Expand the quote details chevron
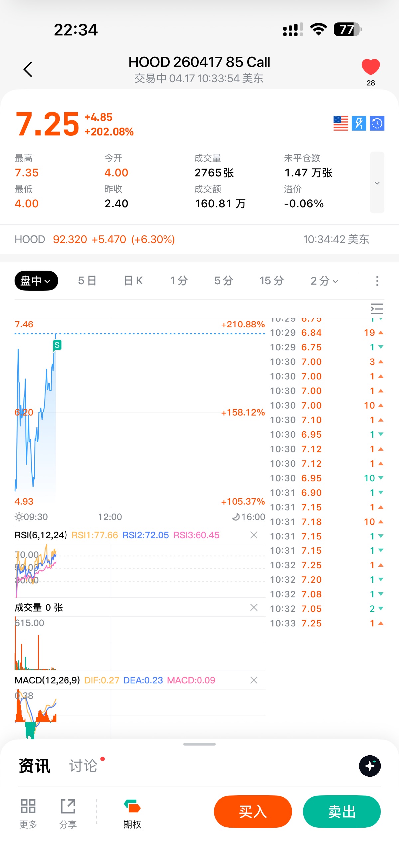Viewport: 399px width, 868px height. tap(377, 183)
